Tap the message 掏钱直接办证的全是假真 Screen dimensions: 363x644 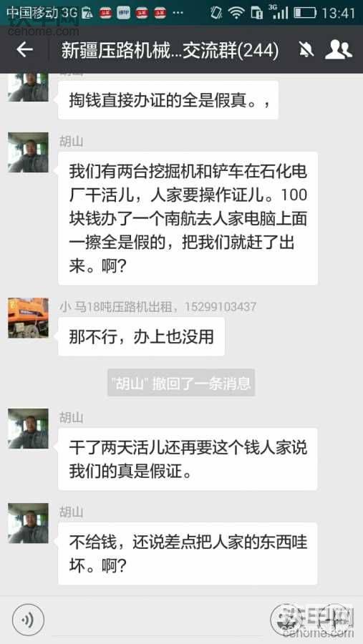(168, 100)
